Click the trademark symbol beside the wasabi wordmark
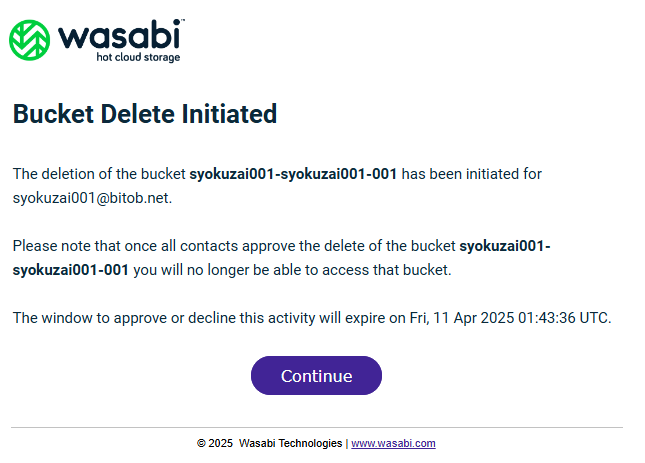This screenshot has height=463, width=645. [x=183, y=20]
